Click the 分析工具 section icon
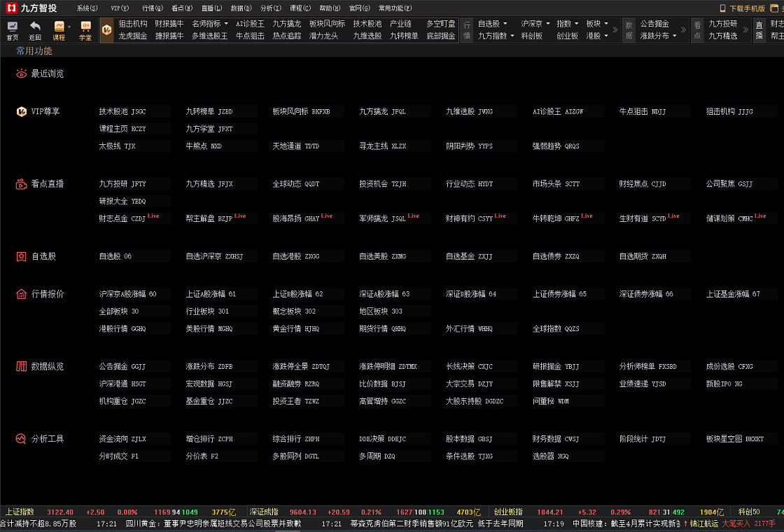 tap(21, 439)
